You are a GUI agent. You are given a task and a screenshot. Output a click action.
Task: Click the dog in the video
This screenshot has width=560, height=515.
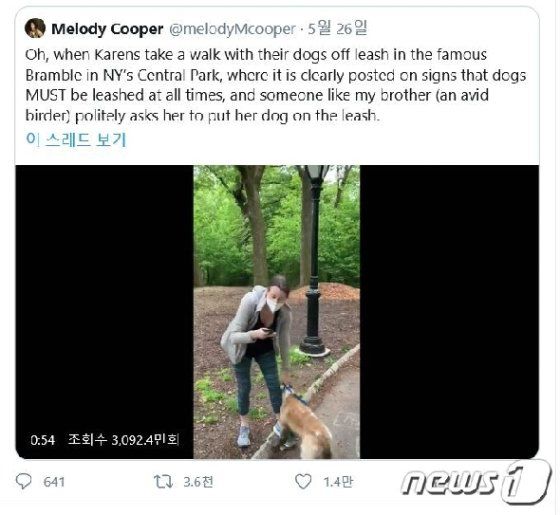[304, 423]
